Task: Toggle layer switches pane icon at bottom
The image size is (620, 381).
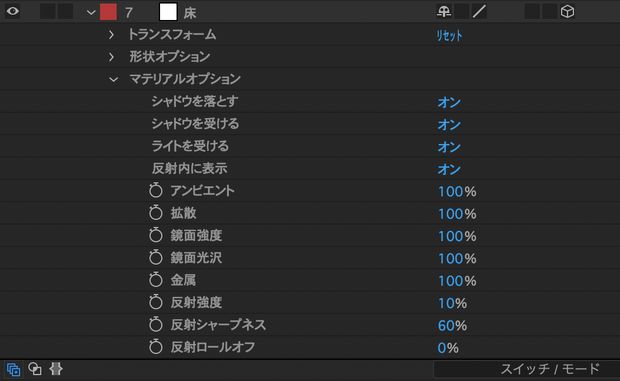Action: 13,370
